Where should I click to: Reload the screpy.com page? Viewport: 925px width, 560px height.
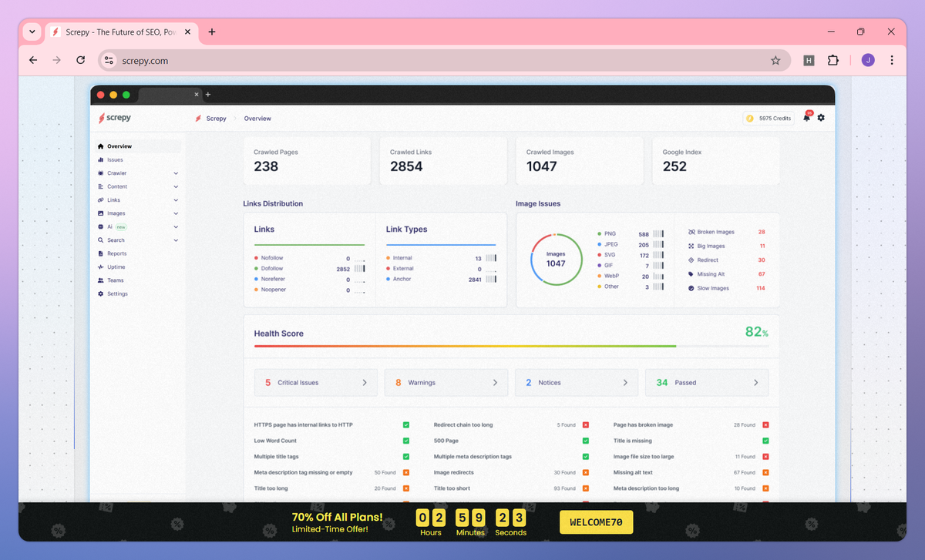[80, 60]
